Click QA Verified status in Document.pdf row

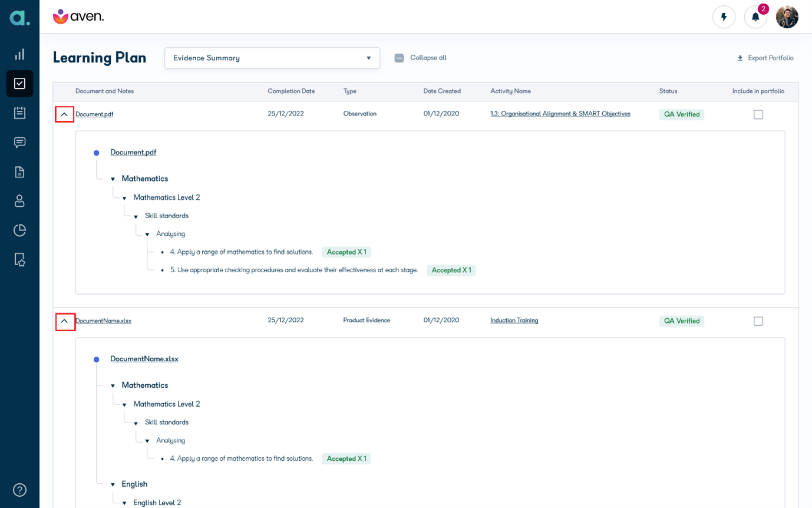pyautogui.click(x=682, y=114)
